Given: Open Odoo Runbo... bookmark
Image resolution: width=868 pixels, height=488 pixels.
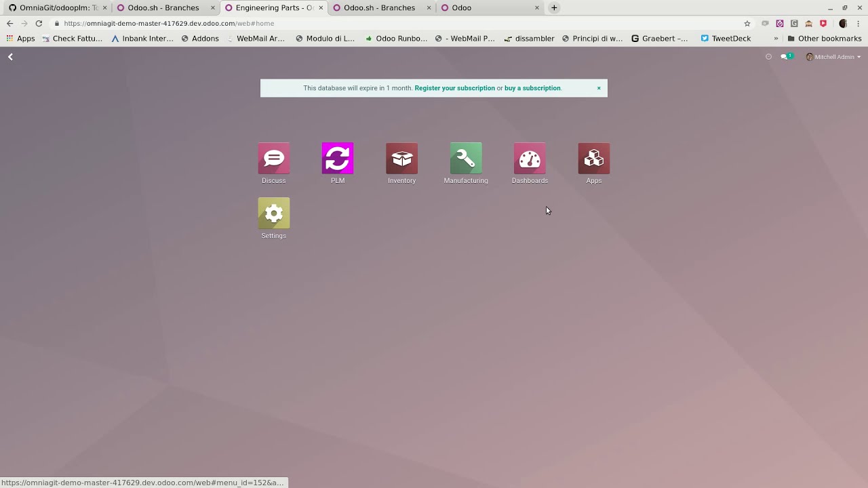Looking at the screenshot, I should [x=396, y=39].
